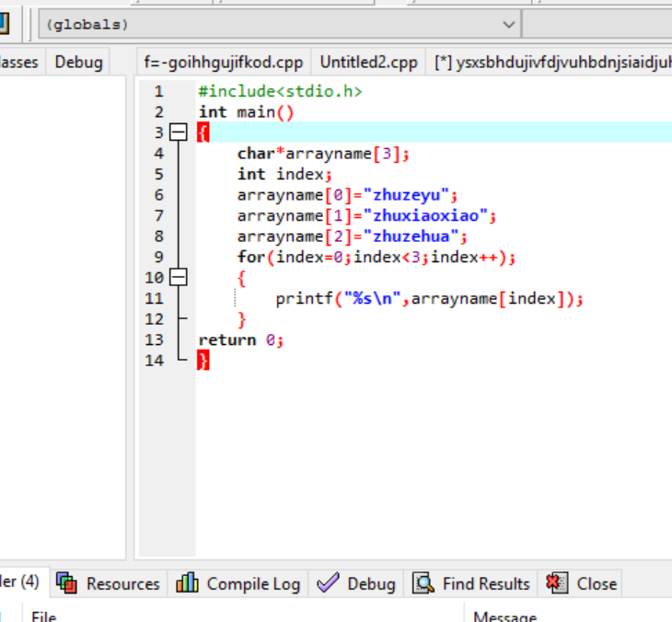
Task: Click the closing brace on line 12
Action: [x=242, y=319]
